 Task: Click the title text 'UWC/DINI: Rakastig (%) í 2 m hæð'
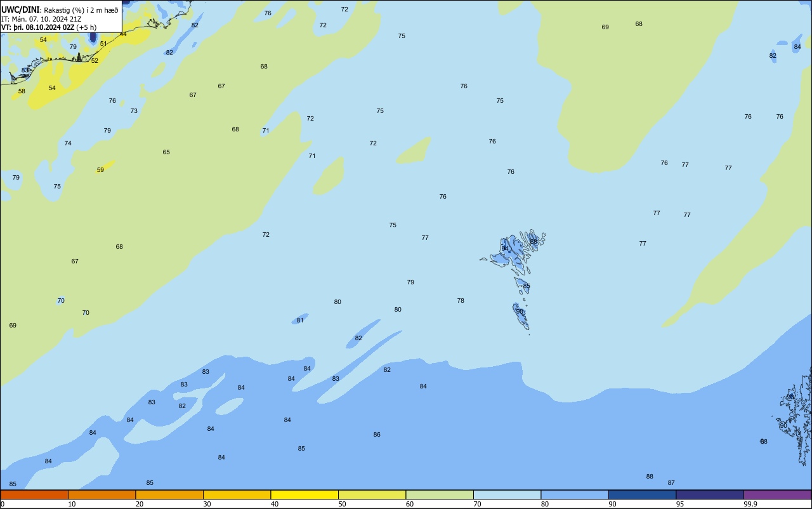(60, 10)
